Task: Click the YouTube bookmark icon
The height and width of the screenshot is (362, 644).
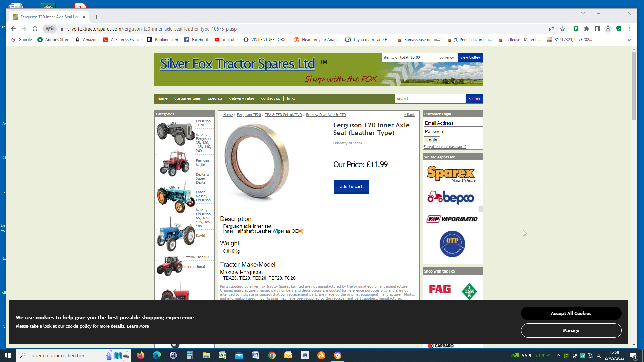Action: click(217, 40)
